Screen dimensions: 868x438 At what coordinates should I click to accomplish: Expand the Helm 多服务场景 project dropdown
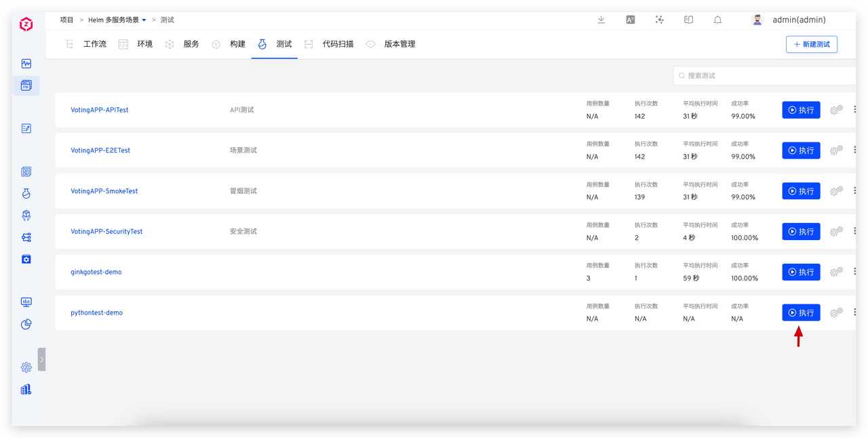pos(144,20)
